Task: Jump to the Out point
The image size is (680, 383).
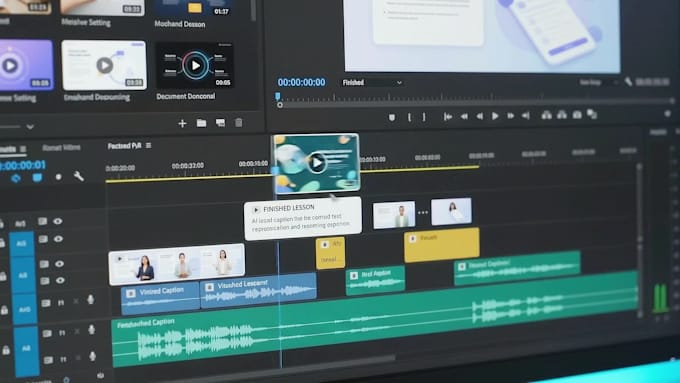Action: point(526,115)
